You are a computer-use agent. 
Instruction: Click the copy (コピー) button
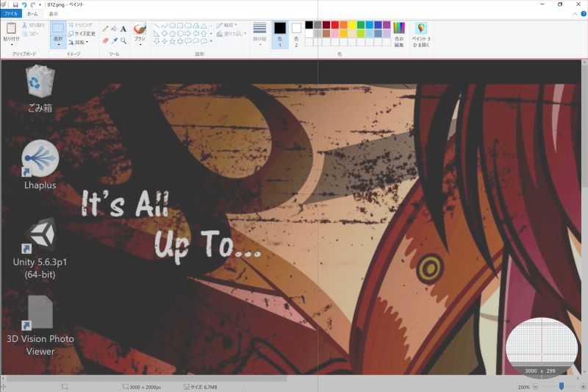point(31,33)
